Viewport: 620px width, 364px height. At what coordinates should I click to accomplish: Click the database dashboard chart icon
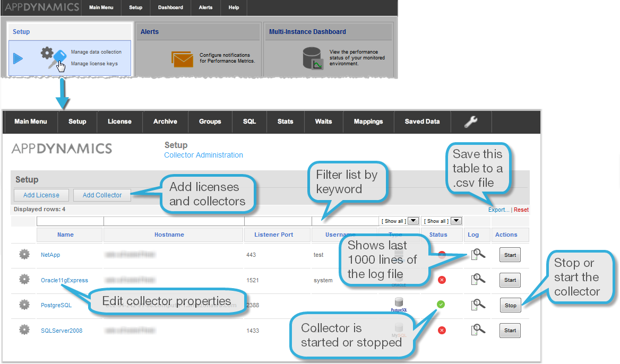[313, 58]
